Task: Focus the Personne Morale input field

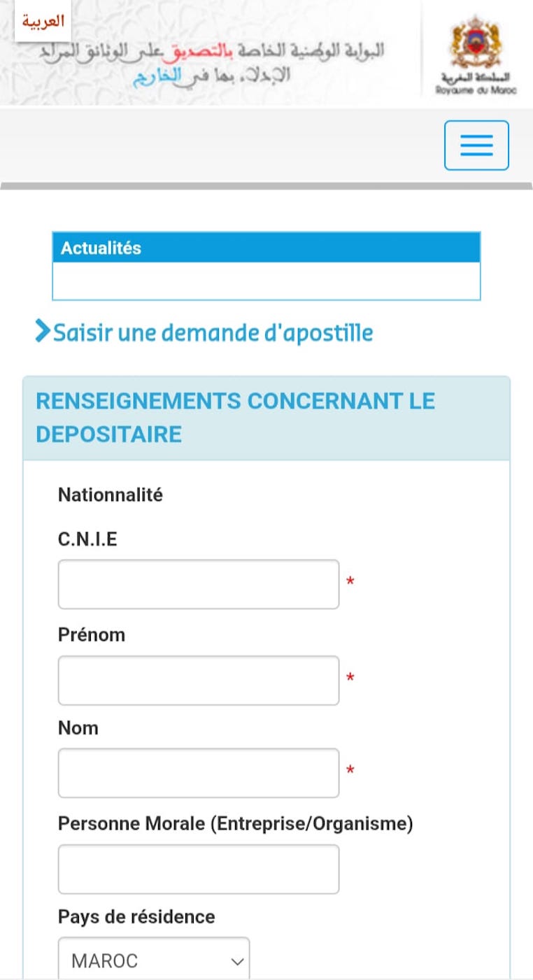Action: coord(199,869)
